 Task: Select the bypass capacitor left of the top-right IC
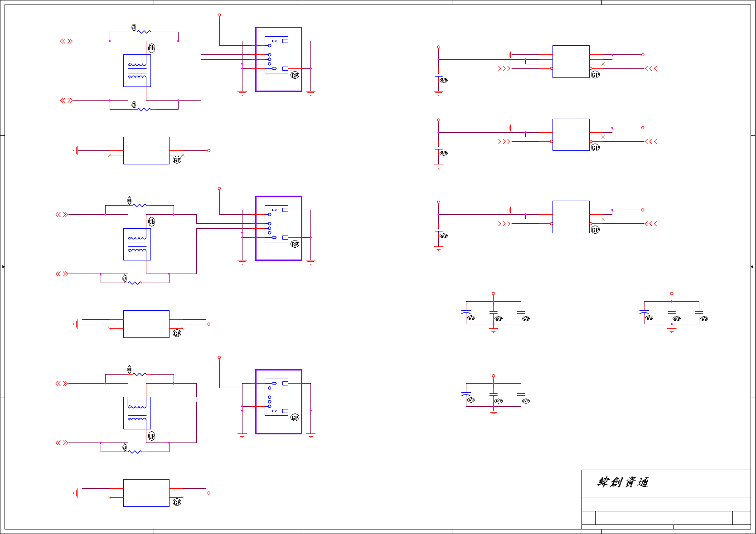(438, 75)
